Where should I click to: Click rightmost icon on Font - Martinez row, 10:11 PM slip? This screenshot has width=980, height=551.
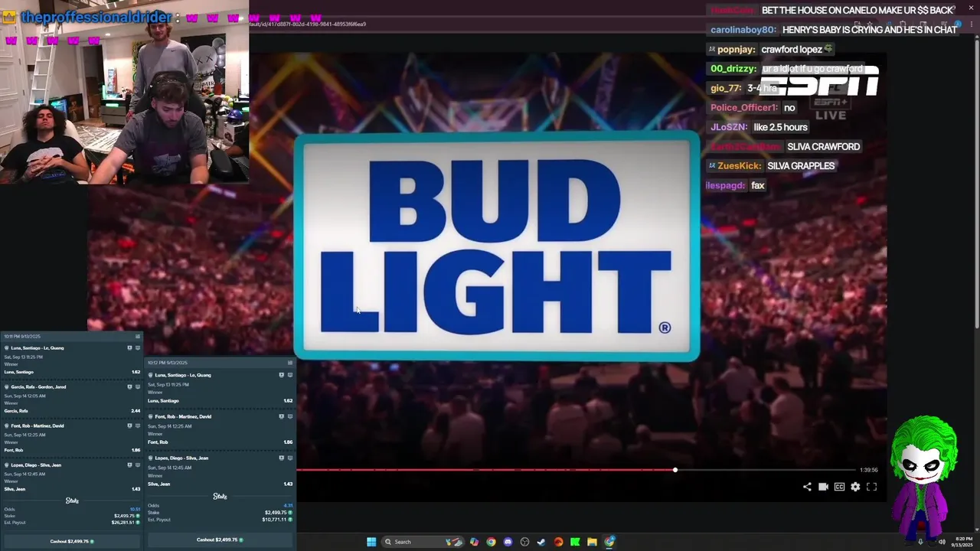tap(138, 426)
